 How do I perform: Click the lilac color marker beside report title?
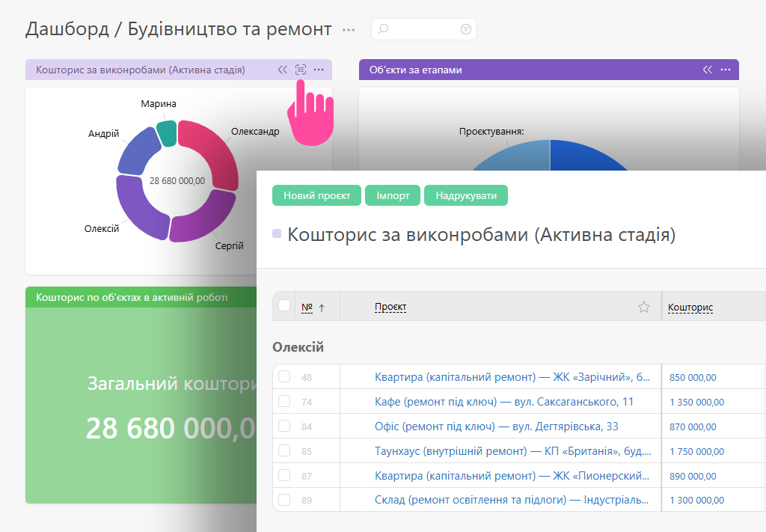pyautogui.click(x=277, y=233)
